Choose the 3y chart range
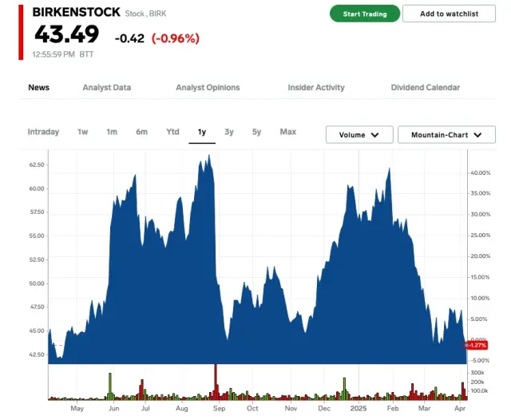511x420 pixels. (229, 132)
